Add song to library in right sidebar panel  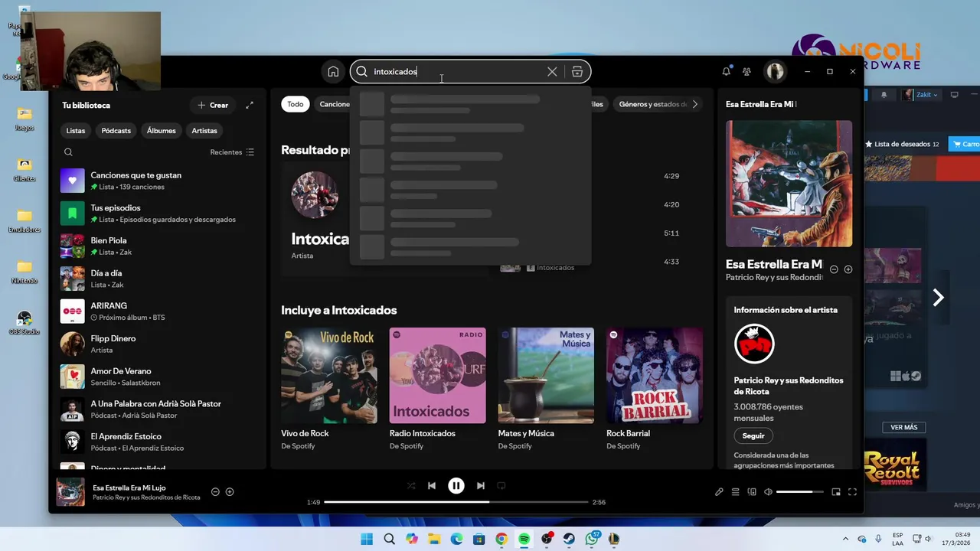coord(848,269)
